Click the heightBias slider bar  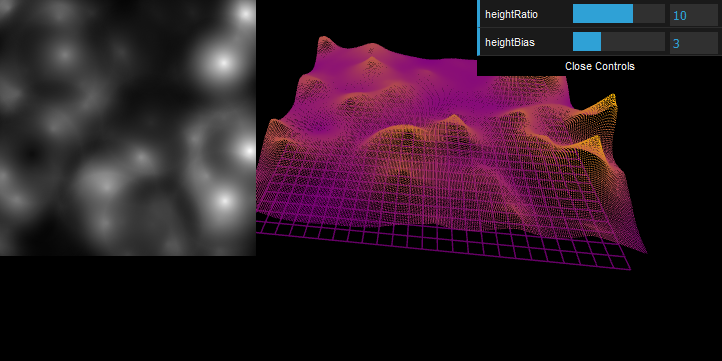click(x=618, y=41)
